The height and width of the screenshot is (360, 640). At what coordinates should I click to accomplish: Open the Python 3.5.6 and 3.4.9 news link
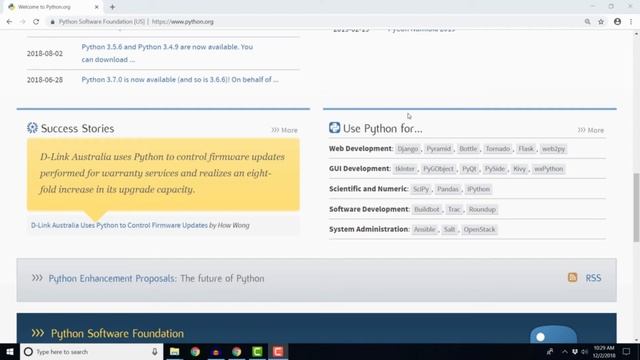click(167, 53)
